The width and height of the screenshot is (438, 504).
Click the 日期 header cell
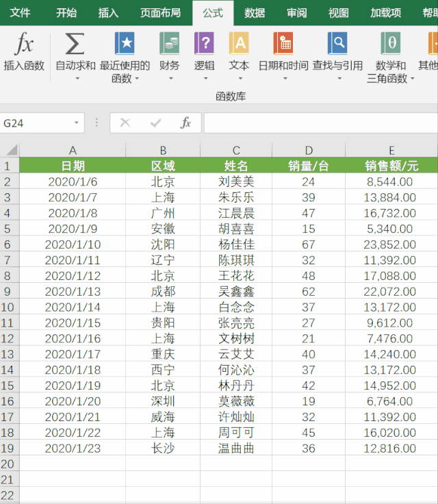pyautogui.click(x=73, y=166)
